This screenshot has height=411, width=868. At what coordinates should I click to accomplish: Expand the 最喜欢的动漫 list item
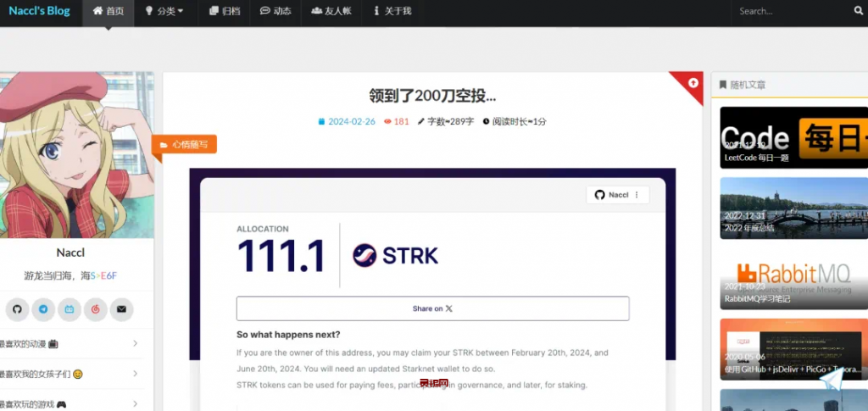72,344
